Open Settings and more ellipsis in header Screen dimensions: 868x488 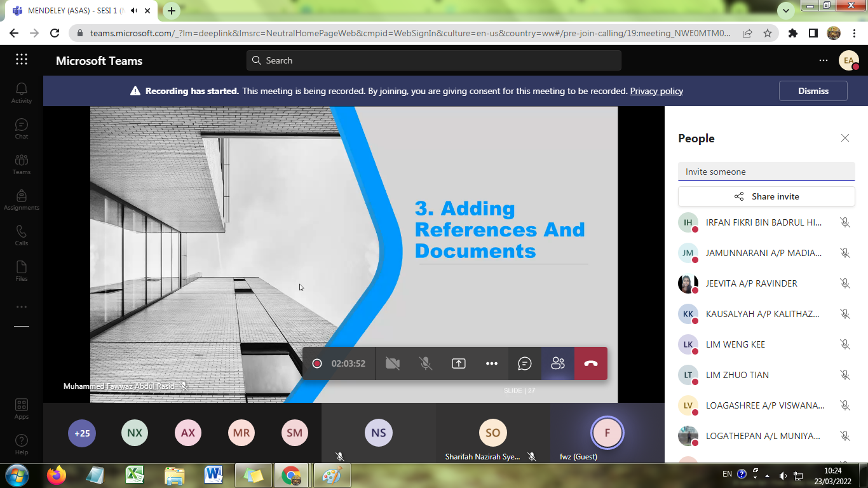coord(824,60)
